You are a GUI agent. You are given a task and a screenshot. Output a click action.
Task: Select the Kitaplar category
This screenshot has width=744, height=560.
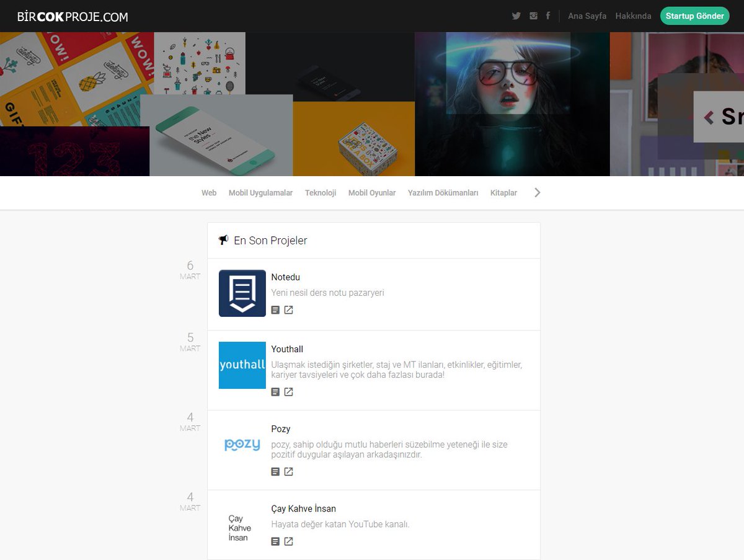point(503,193)
